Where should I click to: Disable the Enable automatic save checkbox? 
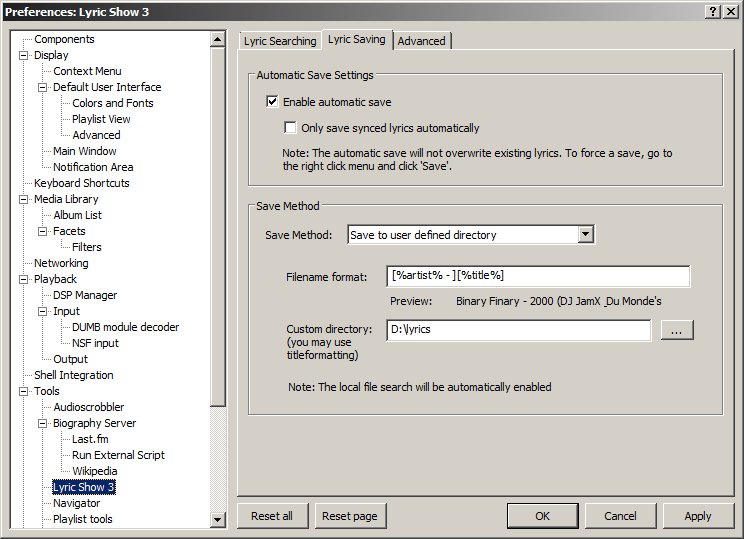[272, 102]
